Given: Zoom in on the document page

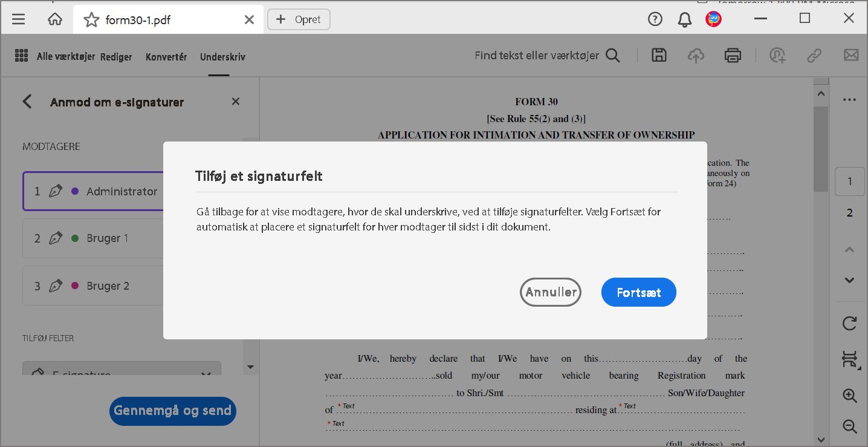Looking at the screenshot, I should click(x=849, y=396).
